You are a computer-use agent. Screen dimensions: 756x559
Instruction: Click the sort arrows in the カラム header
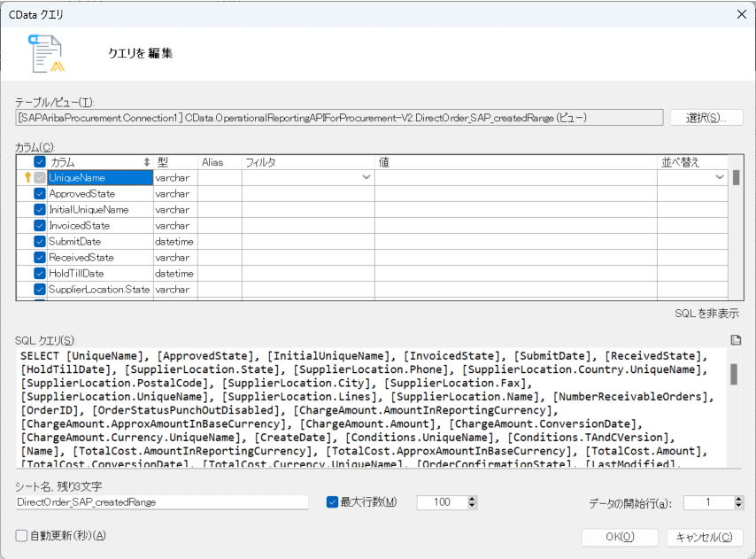147,162
